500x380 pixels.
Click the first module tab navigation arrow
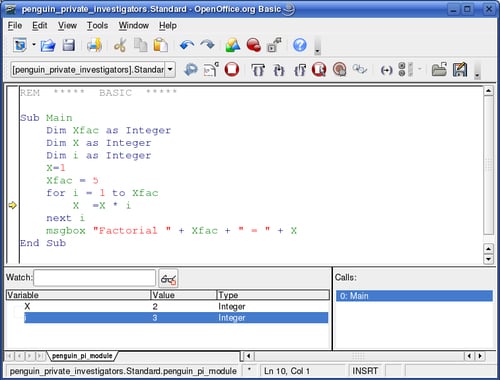(9, 356)
